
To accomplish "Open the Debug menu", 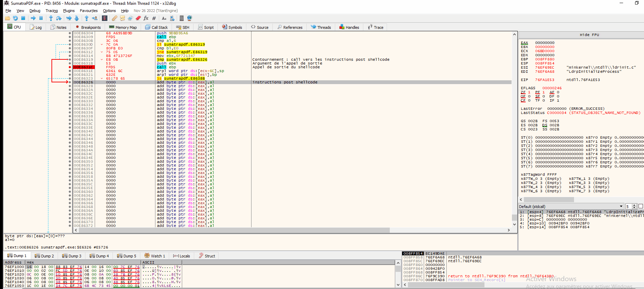I will [35, 11].
